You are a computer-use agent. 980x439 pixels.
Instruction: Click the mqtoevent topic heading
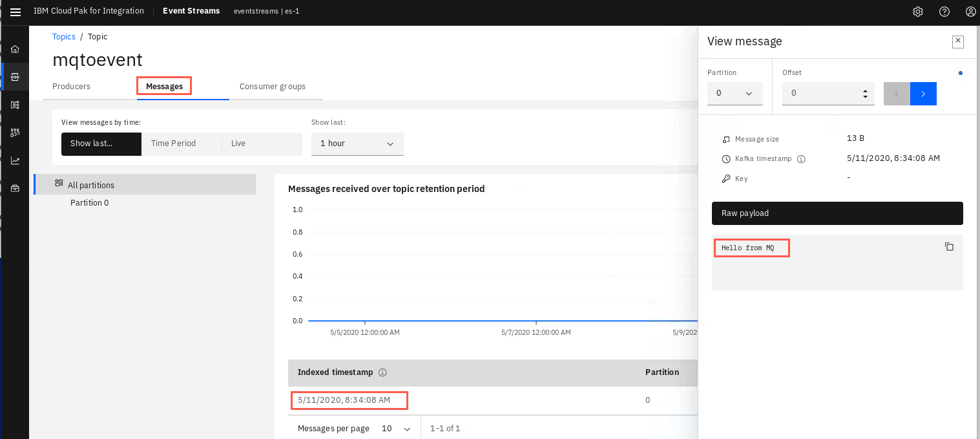[98, 60]
